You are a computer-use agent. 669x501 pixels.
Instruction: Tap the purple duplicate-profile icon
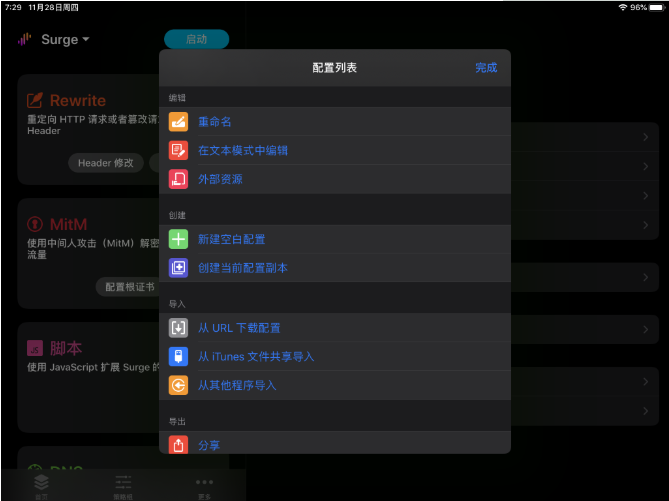[178, 268]
